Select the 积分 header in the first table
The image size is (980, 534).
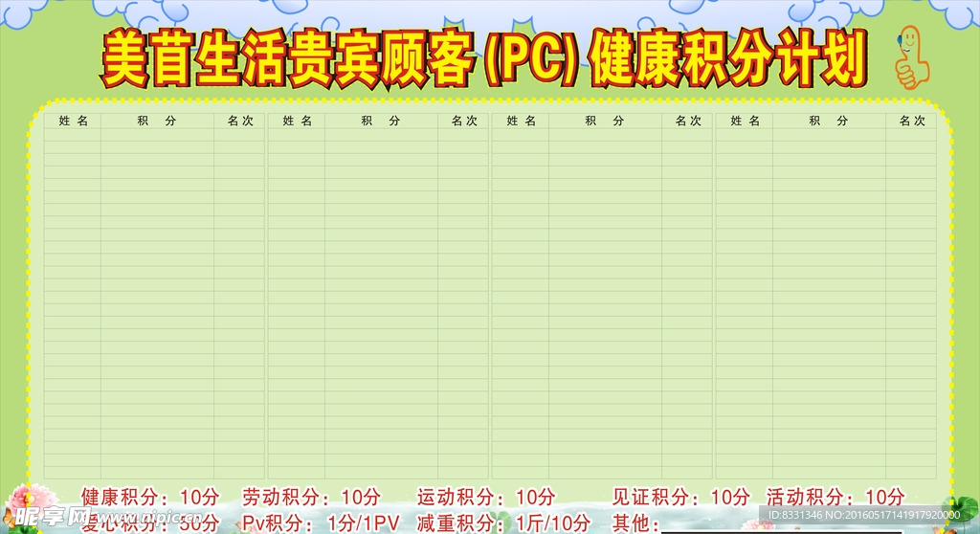point(157,121)
